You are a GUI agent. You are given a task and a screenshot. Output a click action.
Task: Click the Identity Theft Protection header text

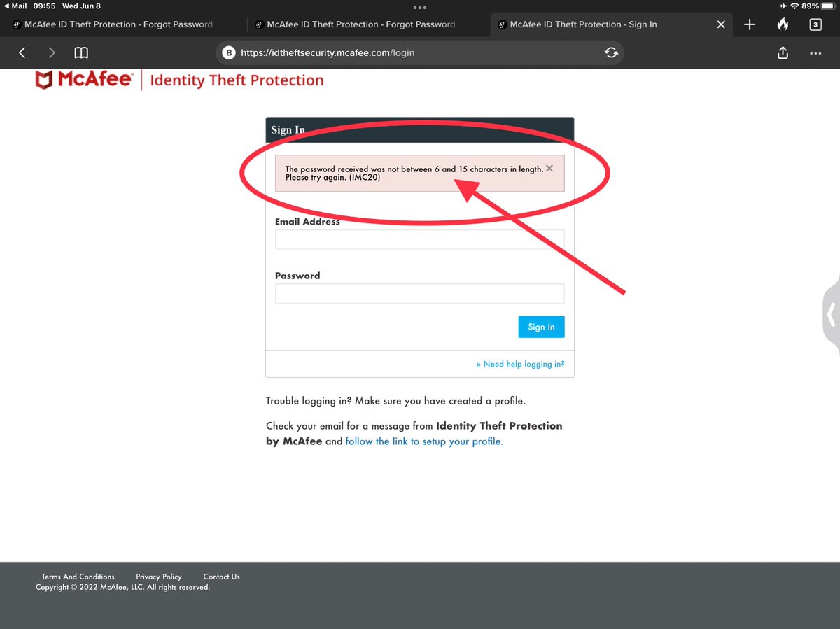[237, 80]
